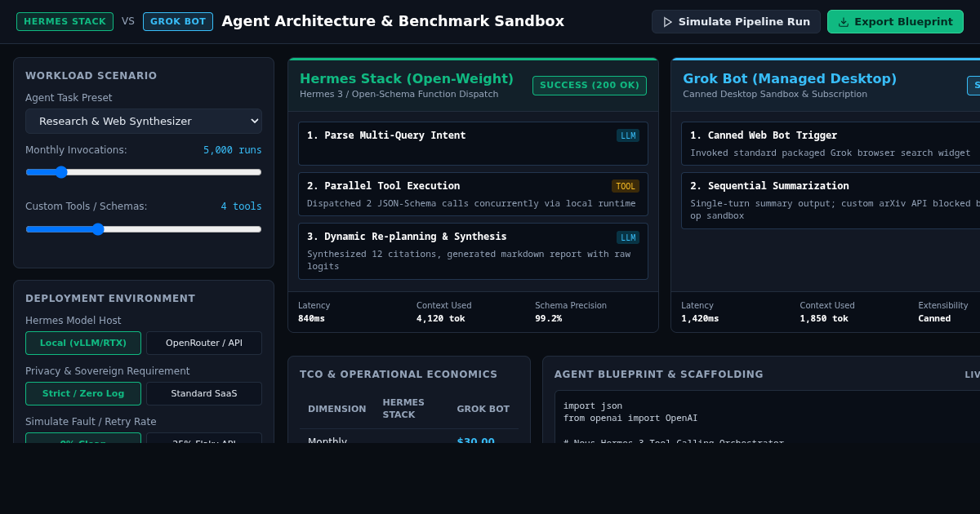Click the "from openai import OpenAI" code line

tap(630, 419)
